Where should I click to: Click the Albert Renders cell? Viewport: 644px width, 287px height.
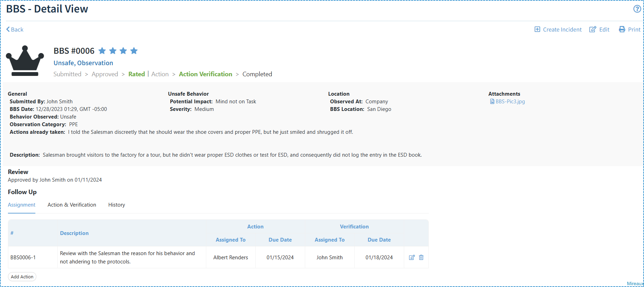click(x=231, y=258)
